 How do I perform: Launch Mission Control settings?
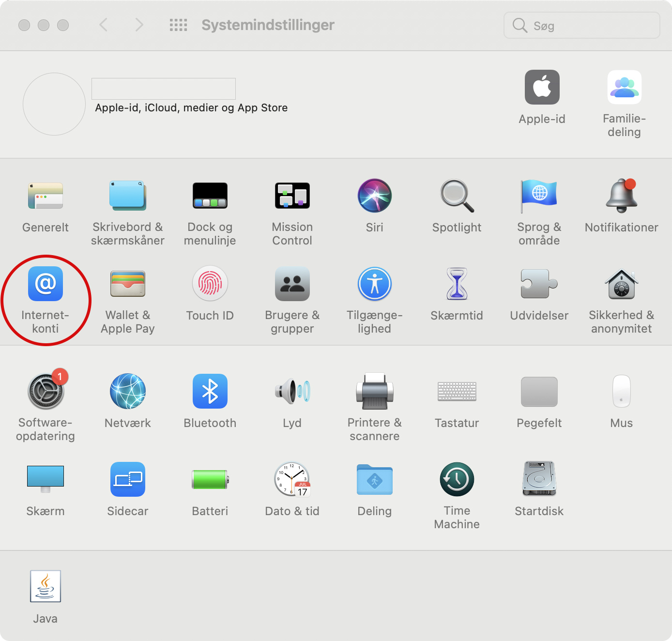(292, 196)
